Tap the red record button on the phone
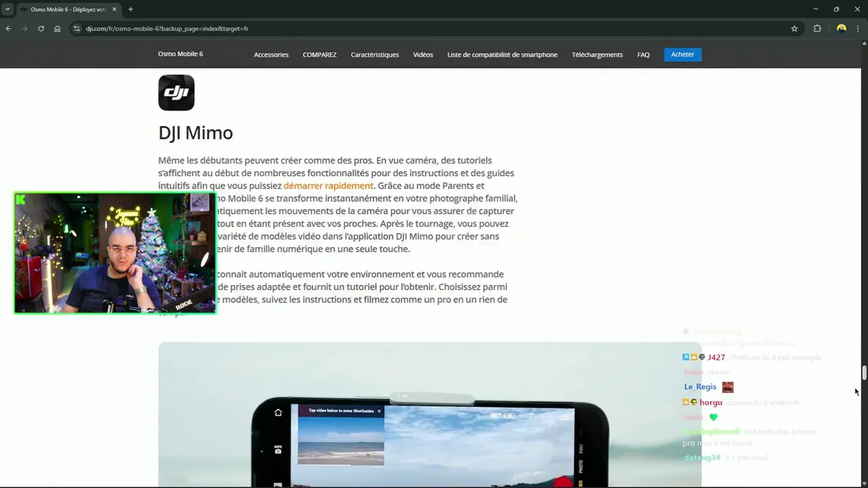Viewport: 868px width, 488px height. pos(562,482)
